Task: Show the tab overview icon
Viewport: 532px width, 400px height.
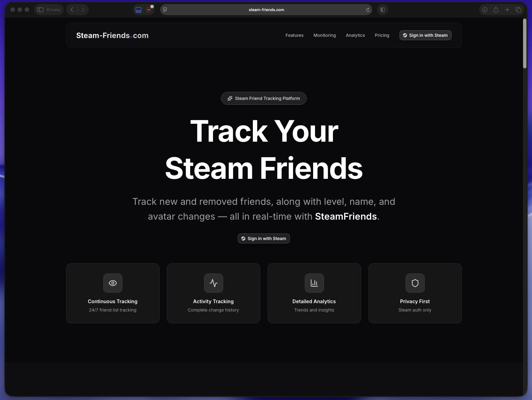Action: tap(518, 10)
